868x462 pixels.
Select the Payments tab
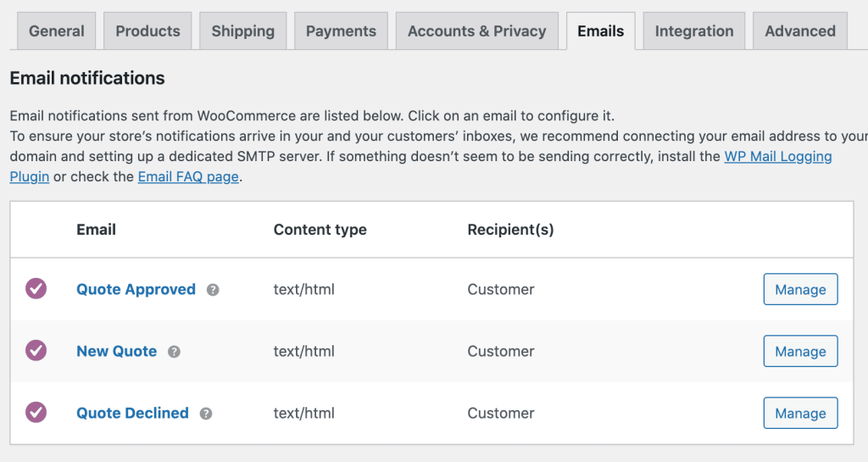(x=341, y=31)
